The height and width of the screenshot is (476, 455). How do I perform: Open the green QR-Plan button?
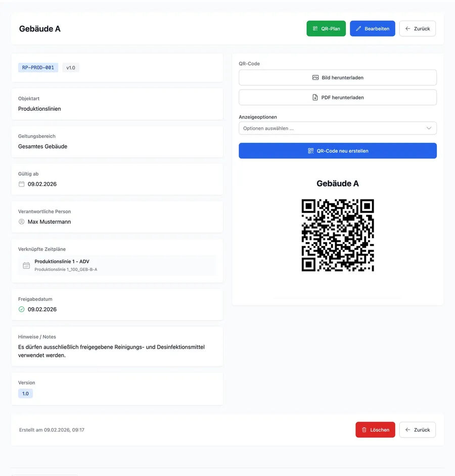click(x=326, y=28)
